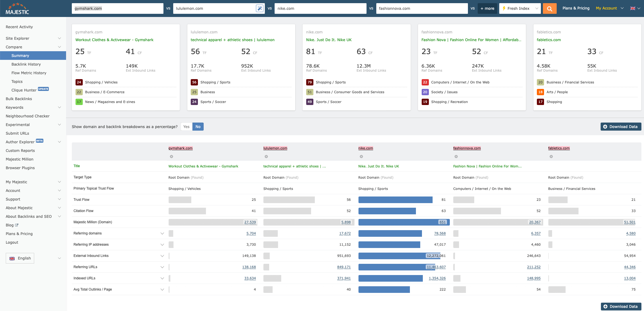Click the magic wand icon beside lululemon.com

click(259, 8)
